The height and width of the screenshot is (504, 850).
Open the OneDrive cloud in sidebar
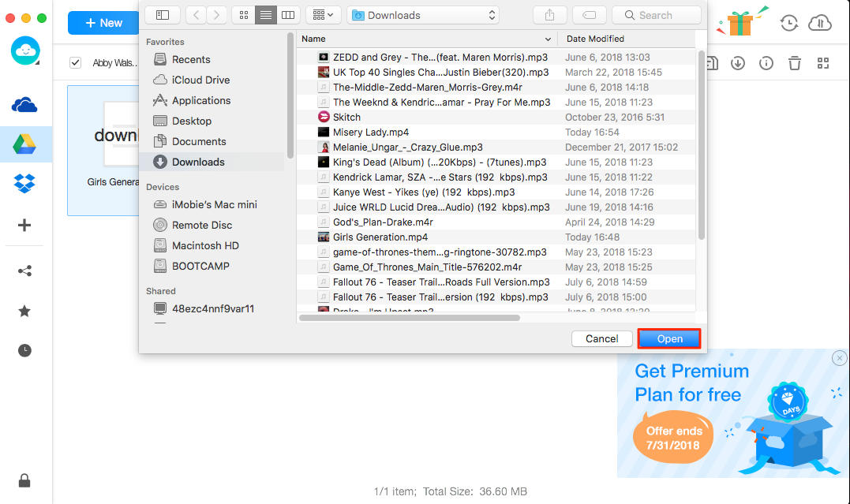coord(24,106)
